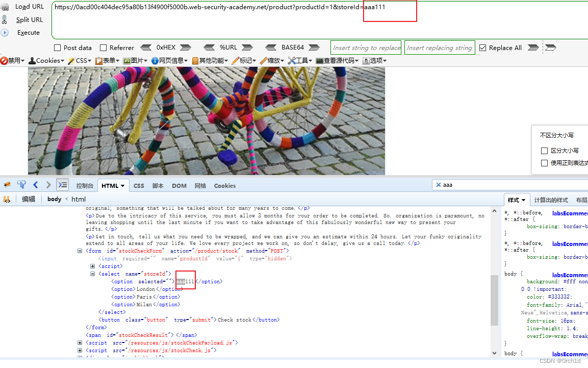Click the HackBar URL text area

tap(320, 20)
